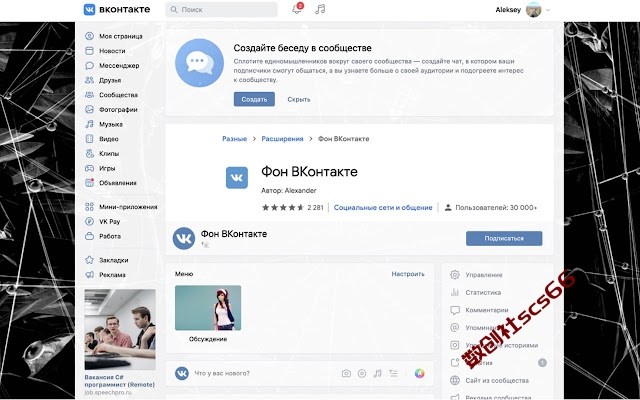Open Сайт из сообщества globe item
Viewport: 640px width, 400px height.
489,380
